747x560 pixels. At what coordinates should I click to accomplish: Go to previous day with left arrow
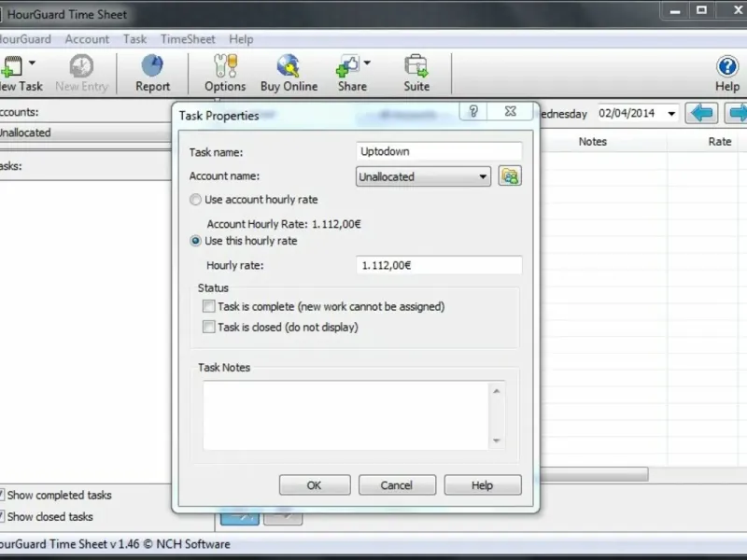click(701, 113)
